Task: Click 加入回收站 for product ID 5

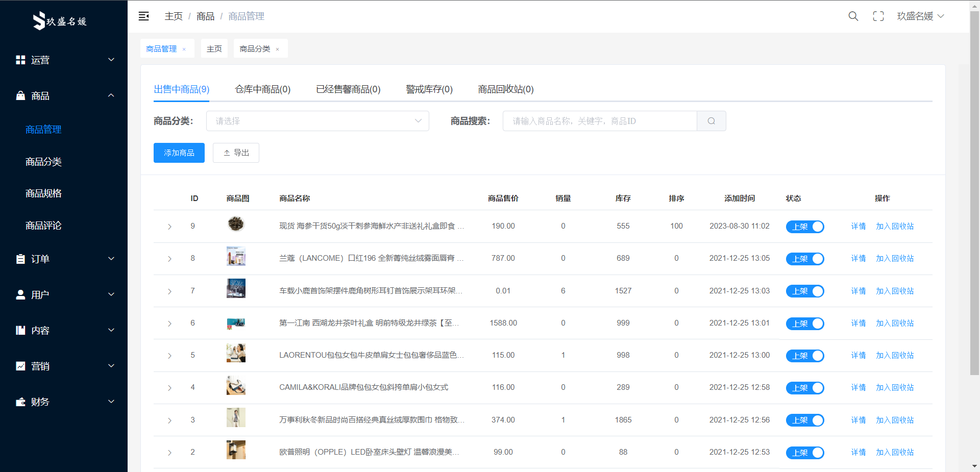Action: pos(894,356)
